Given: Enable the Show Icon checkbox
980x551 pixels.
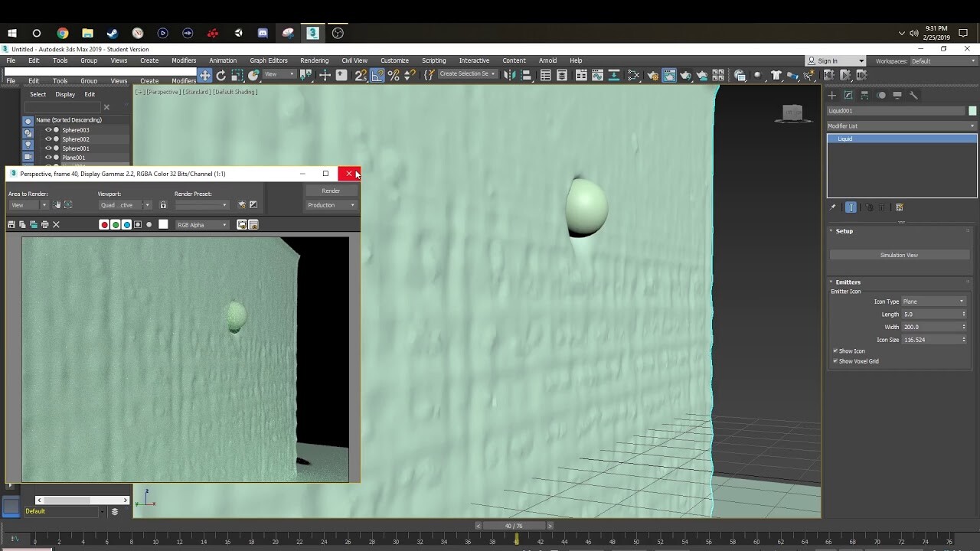Looking at the screenshot, I should click(836, 350).
